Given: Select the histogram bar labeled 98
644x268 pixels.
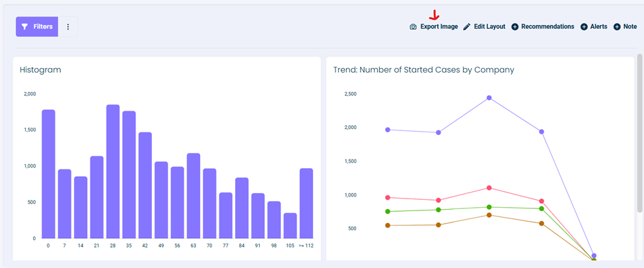Looking at the screenshot, I should pos(274,220).
